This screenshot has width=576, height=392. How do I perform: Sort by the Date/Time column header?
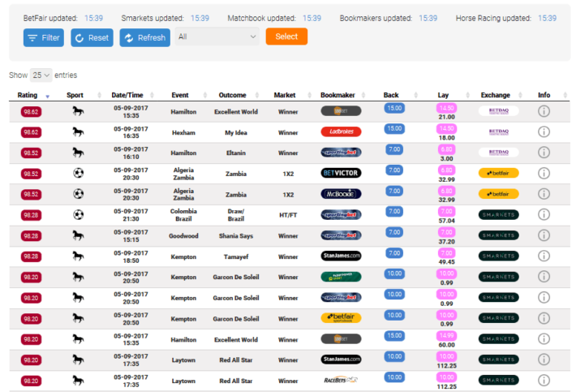click(127, 95)
